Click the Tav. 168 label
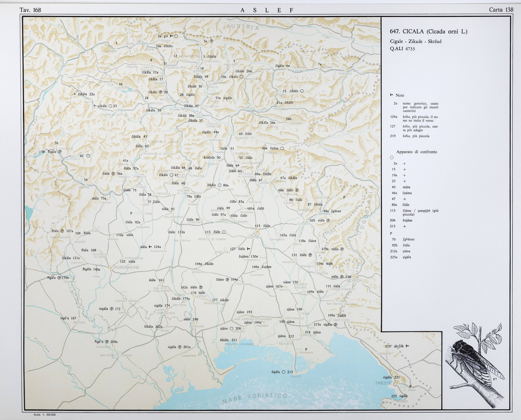The image size is (521, 420). (x=30, y=10)
